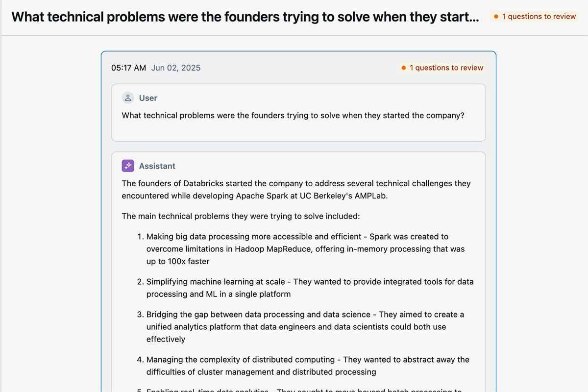This screenshot has height=392, width=588.
Task: Click the avatar icon to view user details
Action: pos(128,98)
